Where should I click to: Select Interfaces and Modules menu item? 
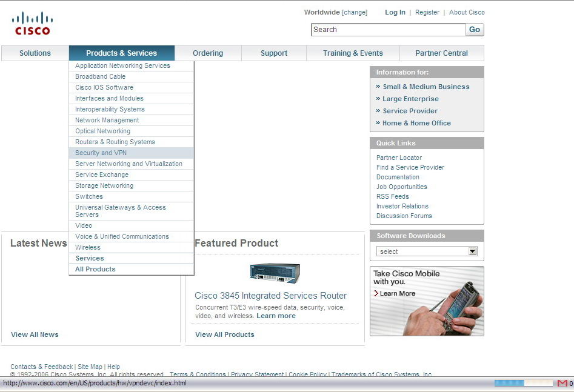(x=132, y=99)
